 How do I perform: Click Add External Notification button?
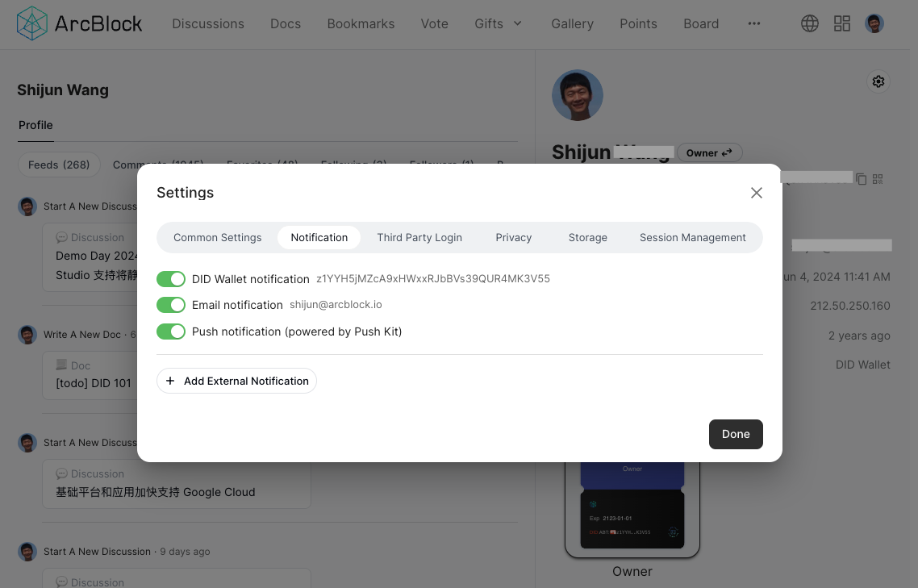tap(237, 381)
